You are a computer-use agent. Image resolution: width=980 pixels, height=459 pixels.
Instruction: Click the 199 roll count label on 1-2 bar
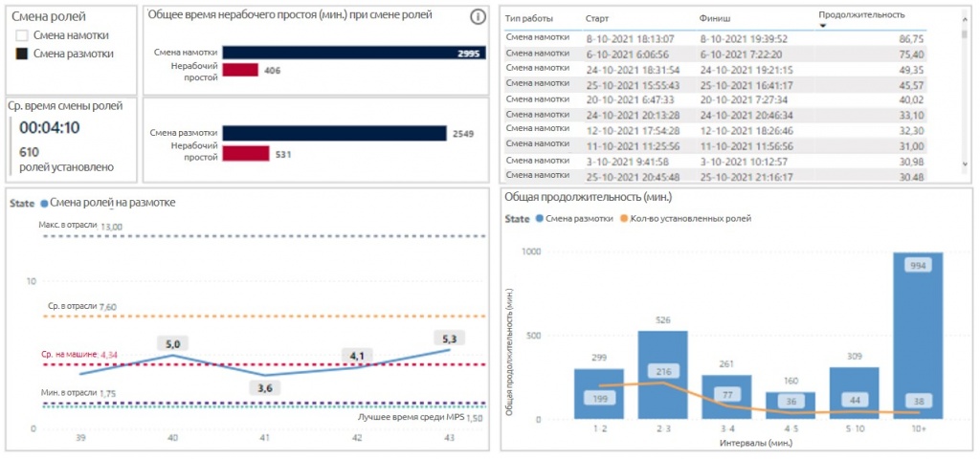pyautogui.click(x=599, y=398)
